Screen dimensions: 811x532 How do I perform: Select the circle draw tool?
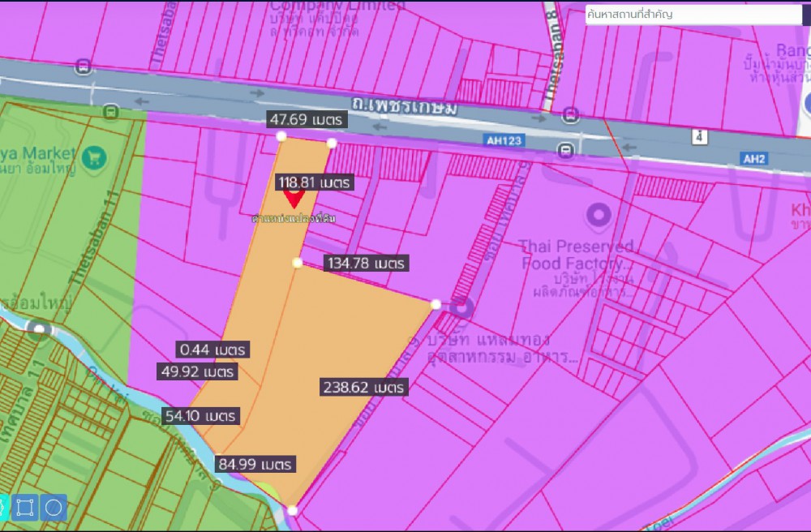54,508
